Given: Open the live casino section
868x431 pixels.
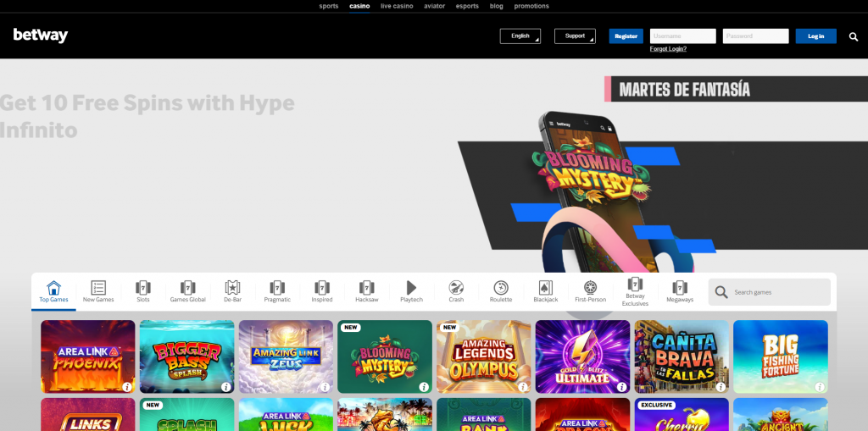Looking at the screenshot, I should (397, 6).
